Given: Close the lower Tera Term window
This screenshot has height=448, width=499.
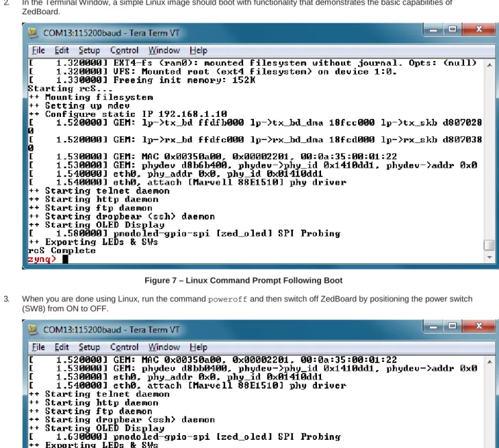Looking at the screenshot, I should 479,326.
